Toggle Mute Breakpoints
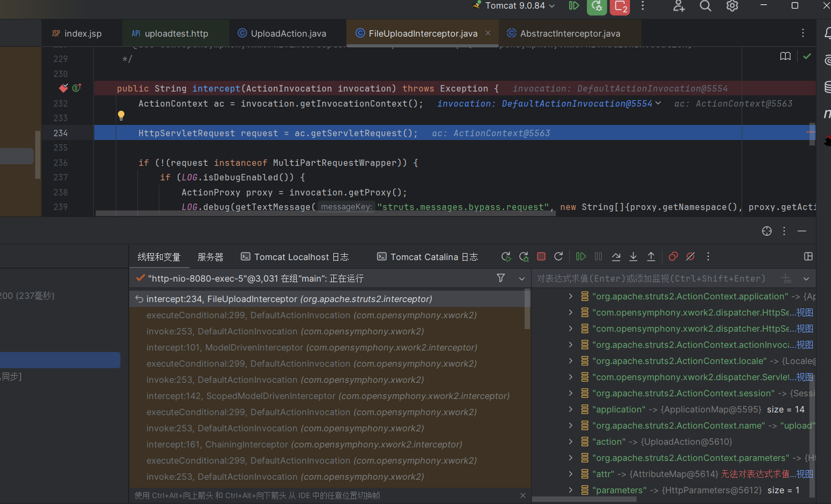 690,257
